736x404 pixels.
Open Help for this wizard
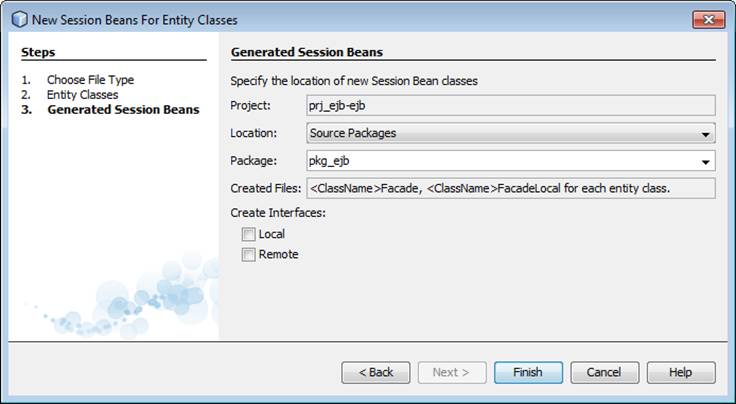pos(680,372)
